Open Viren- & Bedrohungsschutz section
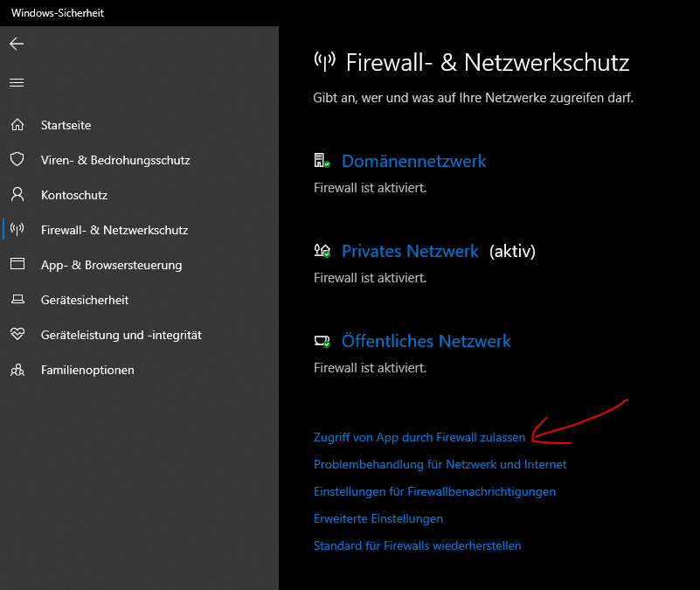 pyautogui.click(x=115, y=160)
